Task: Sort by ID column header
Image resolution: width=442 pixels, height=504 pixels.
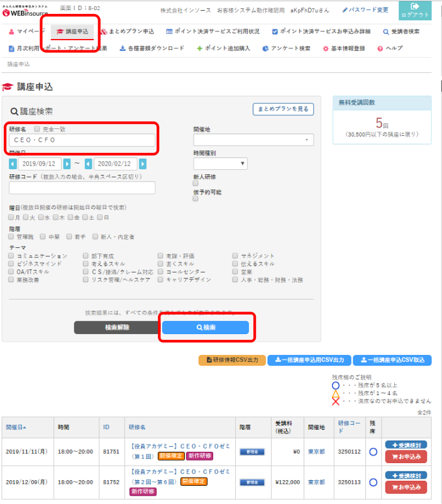Action: tap(106, 427)
